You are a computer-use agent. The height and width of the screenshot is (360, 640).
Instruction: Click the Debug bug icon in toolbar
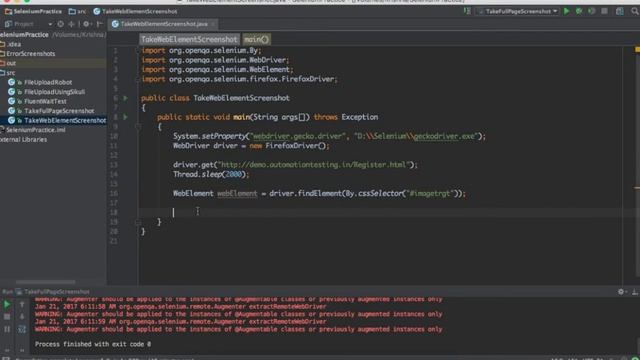(x=579, y=11)
